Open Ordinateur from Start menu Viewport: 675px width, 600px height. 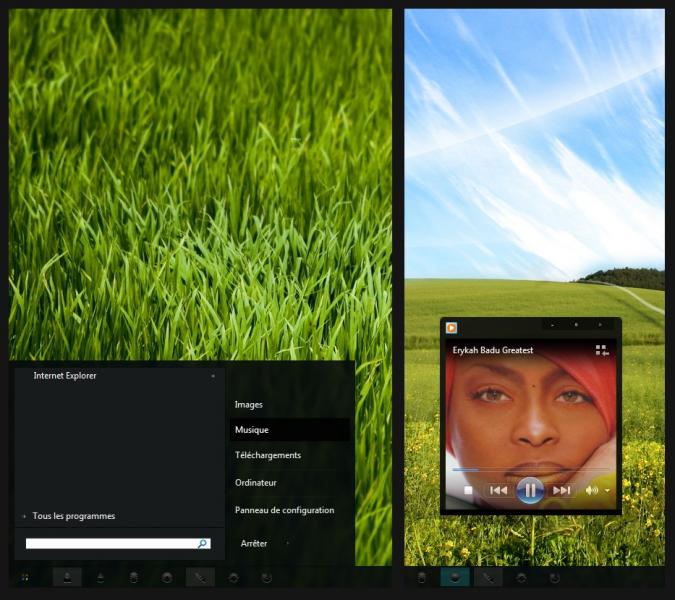(289, 482)
